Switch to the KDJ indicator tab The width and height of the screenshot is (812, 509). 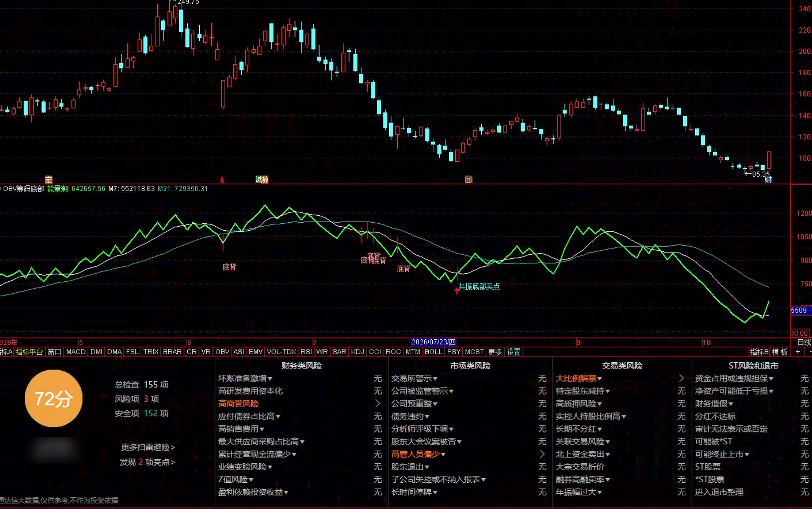coord(357,352)
